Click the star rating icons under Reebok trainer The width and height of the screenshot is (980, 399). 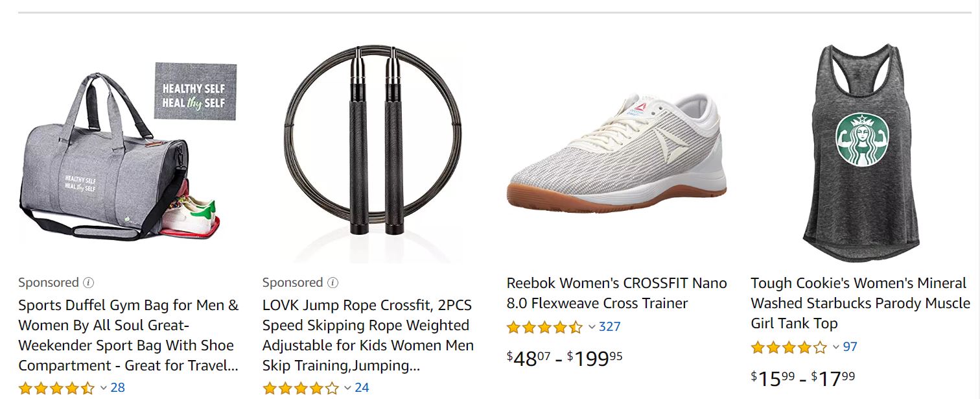click(x=545, y=327)
